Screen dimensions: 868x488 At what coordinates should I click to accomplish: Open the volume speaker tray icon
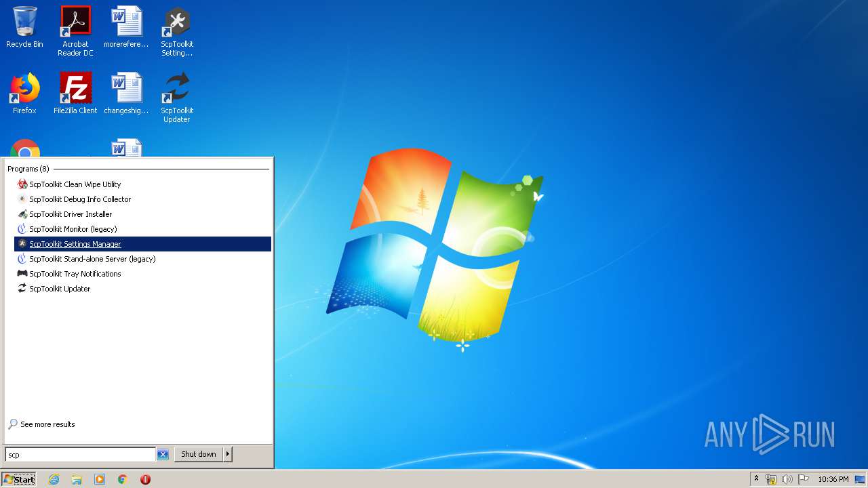click(x=787, y=479)
